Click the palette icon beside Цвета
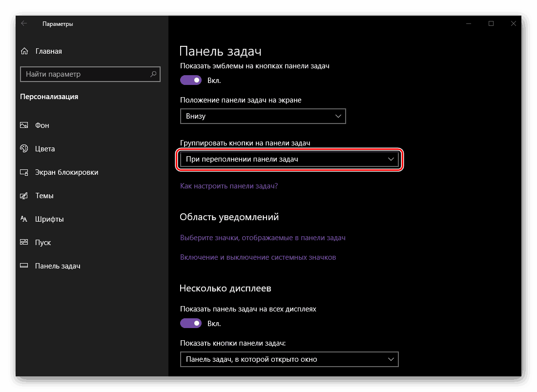 pos(24,148)
